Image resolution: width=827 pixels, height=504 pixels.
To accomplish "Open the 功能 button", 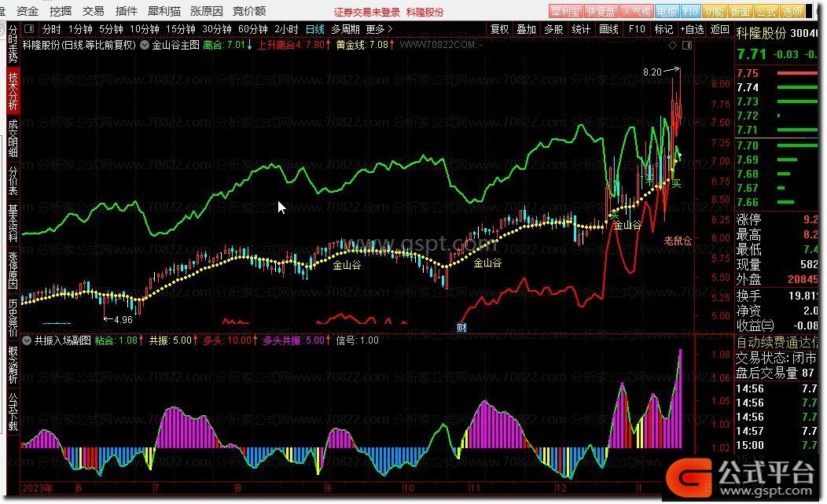I will click(x=714, y=11).
